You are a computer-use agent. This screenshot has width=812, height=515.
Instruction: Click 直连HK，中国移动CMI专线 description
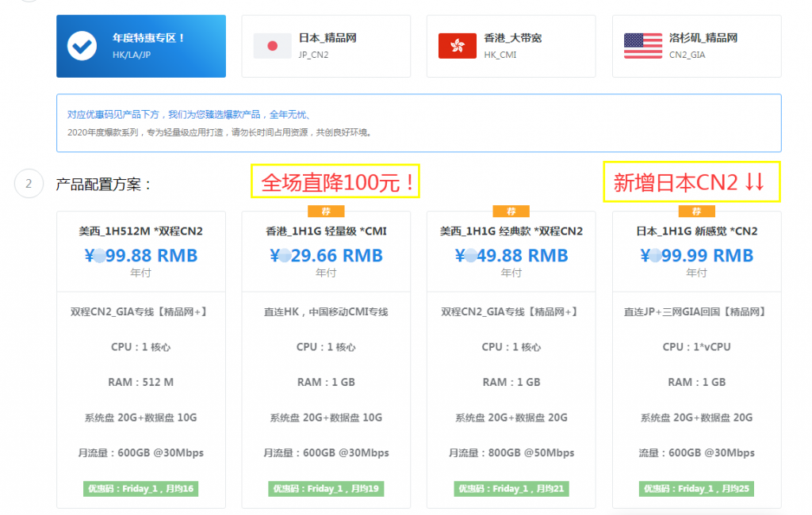click(326, 311)
